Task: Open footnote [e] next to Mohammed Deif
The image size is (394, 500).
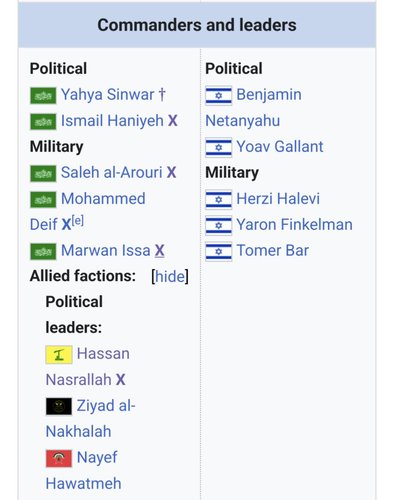Action: pyautogui.click(x=78, y=221)
